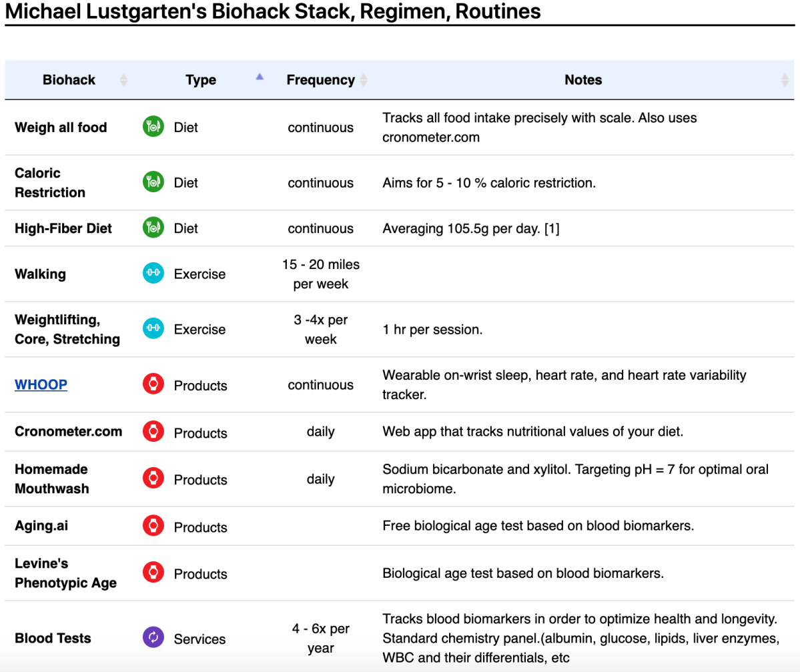Viewport: 800px width, 672px height.
Task: Click green Diet icon beside Weigh all food
Action: (x=153, y=127)
